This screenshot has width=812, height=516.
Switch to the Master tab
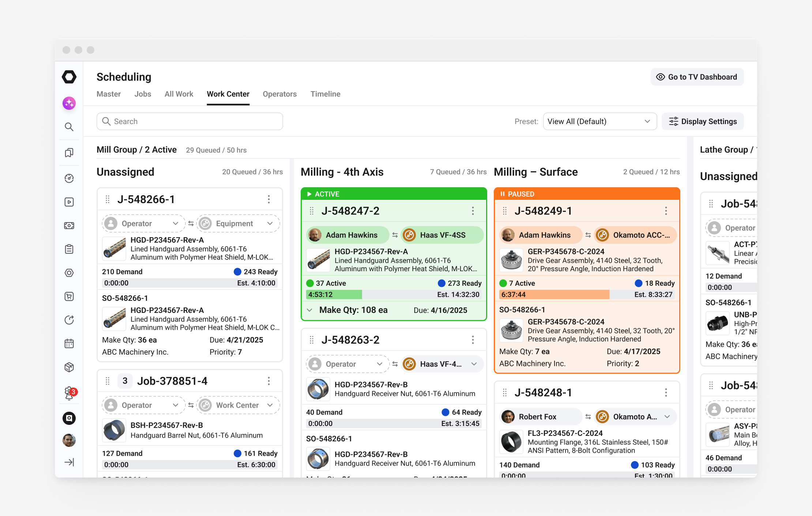109,94
